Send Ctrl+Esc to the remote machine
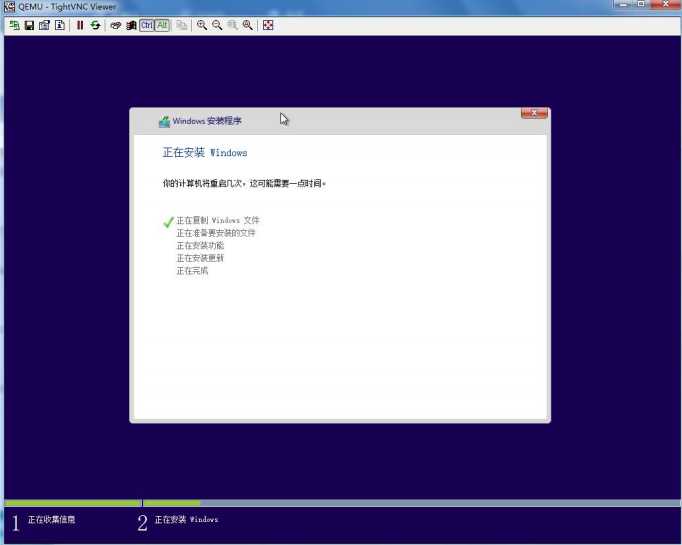Viewport: 682px width, 545px height. tap(131, 25)
